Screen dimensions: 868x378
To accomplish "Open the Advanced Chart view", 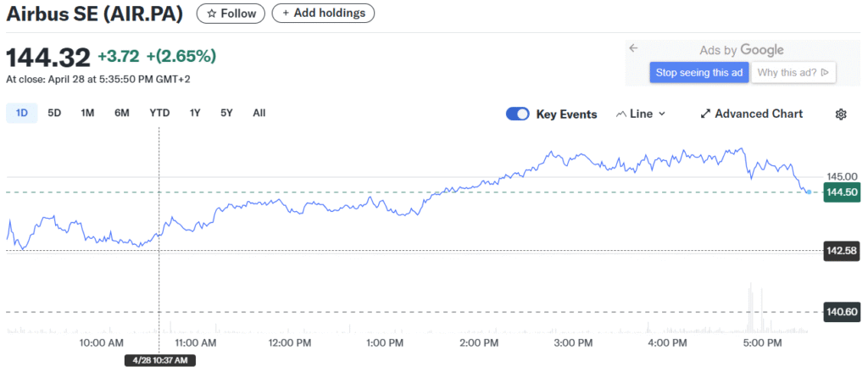I will point(751,114).
